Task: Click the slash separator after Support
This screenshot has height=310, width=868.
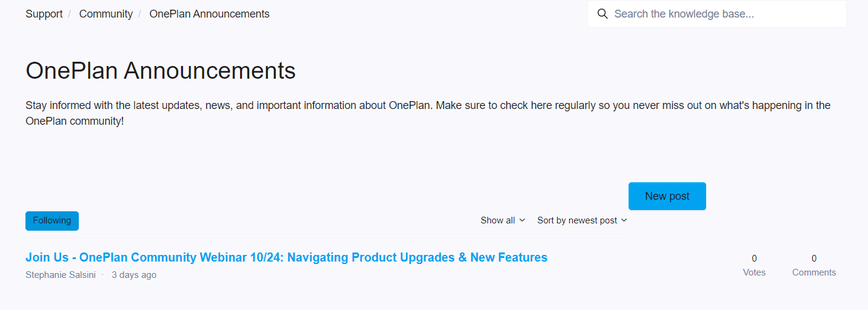Action: point(70,14)
